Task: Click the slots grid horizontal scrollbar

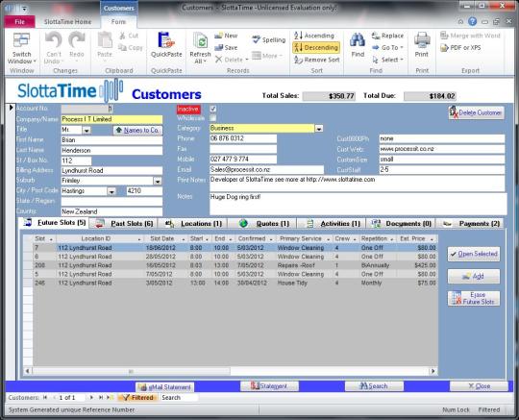Action: [x=131, y=371]
